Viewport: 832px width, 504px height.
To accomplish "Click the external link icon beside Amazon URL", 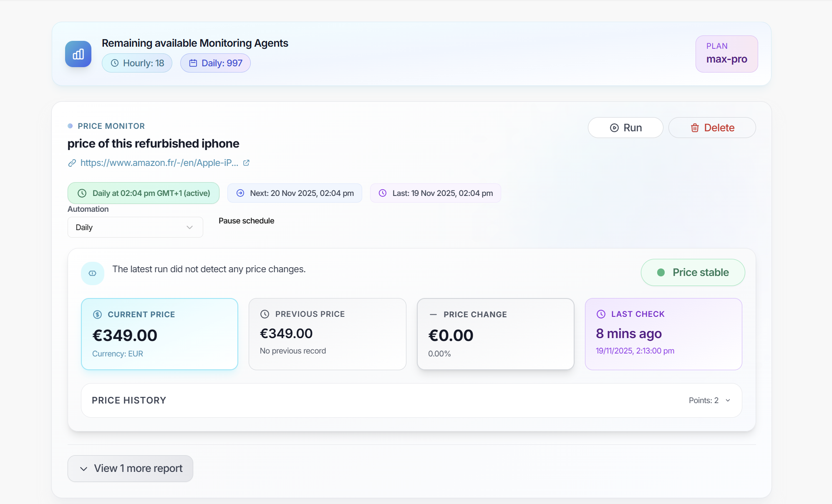I will 246,163.
